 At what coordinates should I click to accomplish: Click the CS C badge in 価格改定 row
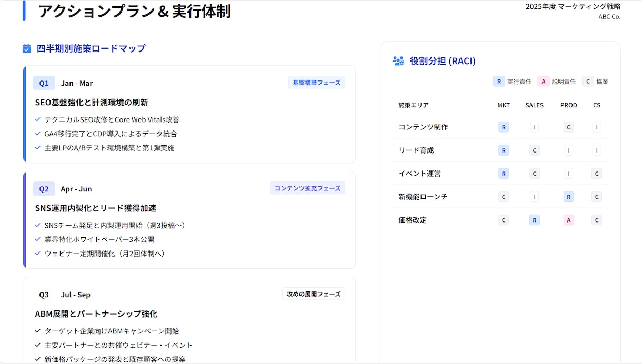click(597, 220)
